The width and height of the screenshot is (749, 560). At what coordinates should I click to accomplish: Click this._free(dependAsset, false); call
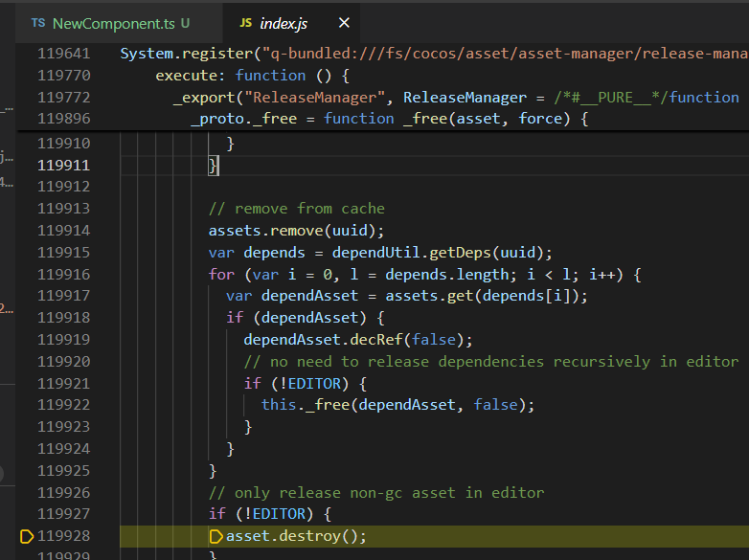(x=397, y=405)
